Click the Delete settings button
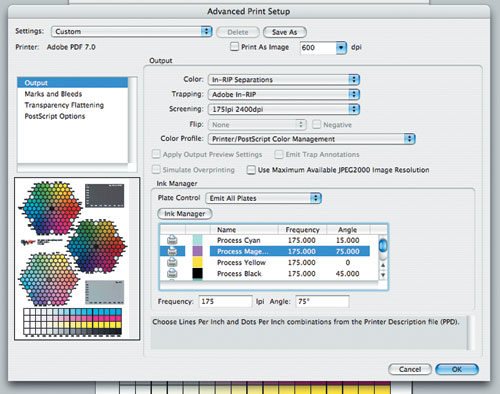500x394 pixels. [x=238, y=32]
